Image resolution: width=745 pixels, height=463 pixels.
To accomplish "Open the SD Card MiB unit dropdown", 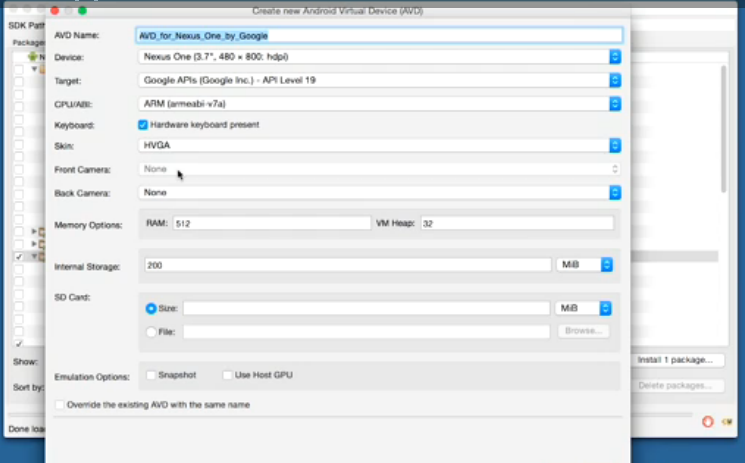I will 583,309.
